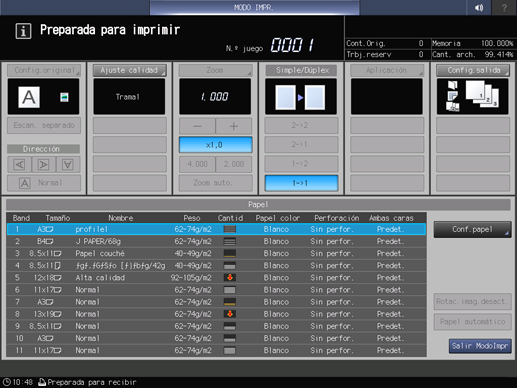Select tray 1 profile1 row

tap(216, 229)
